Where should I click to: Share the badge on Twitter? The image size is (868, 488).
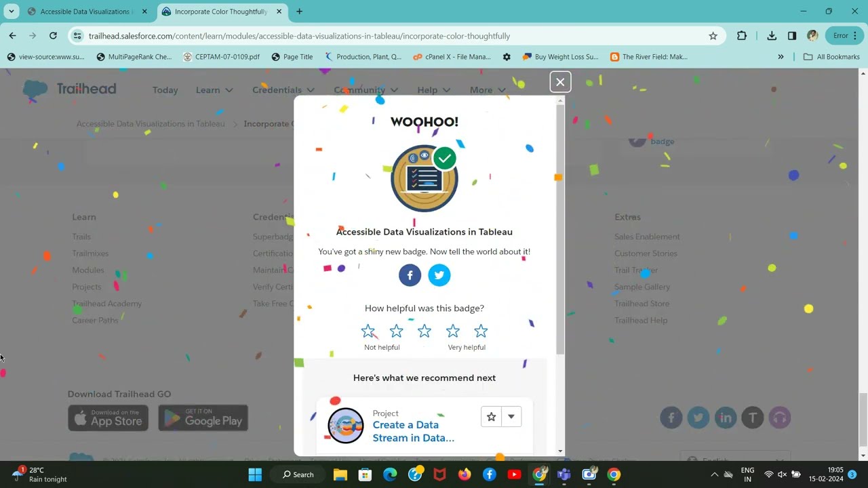[x=439, y=275]
